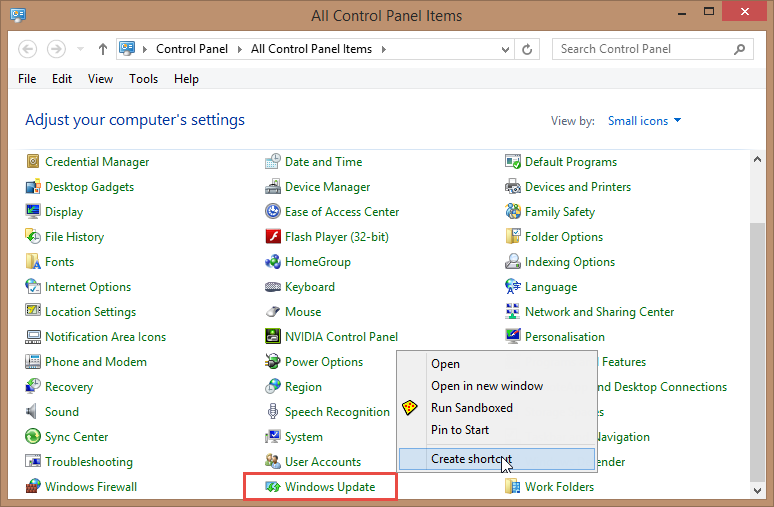Open the Indexing Options link
This screenshot has height=507, width=774.
click(x=570, y=262)
